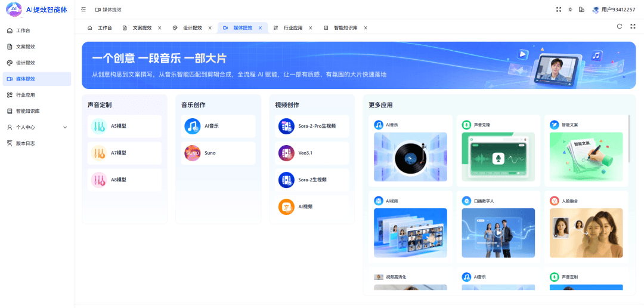Open the 口播数字人 thumbnail card
644x308 pixels.
click(x=498, y=233)
